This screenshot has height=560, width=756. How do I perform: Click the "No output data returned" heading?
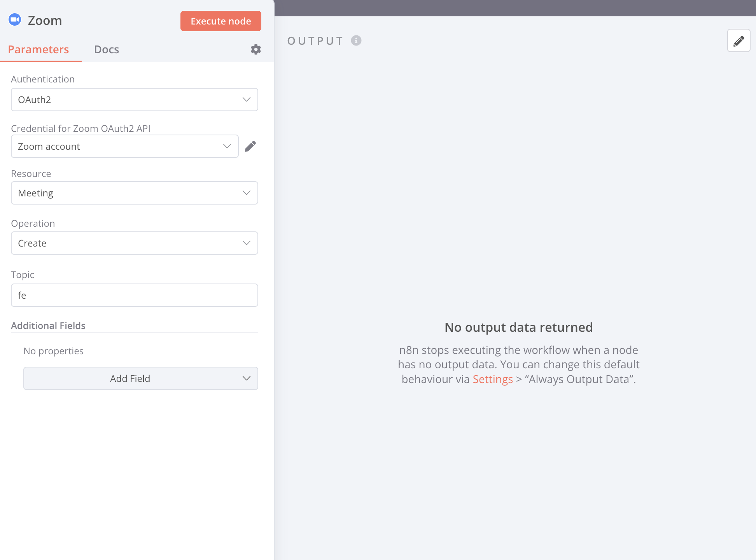pyautogui.click(x=518, y=327)
